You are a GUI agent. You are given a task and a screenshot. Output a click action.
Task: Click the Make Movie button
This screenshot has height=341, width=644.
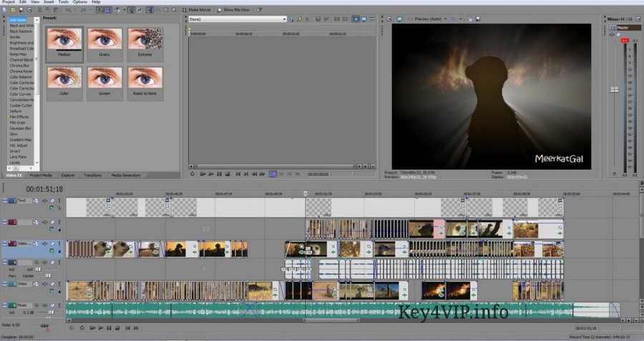point(197,9)
